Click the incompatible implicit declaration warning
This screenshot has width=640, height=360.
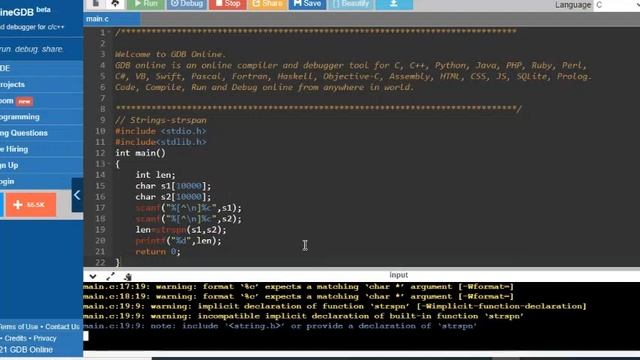[x=303, y=316]
